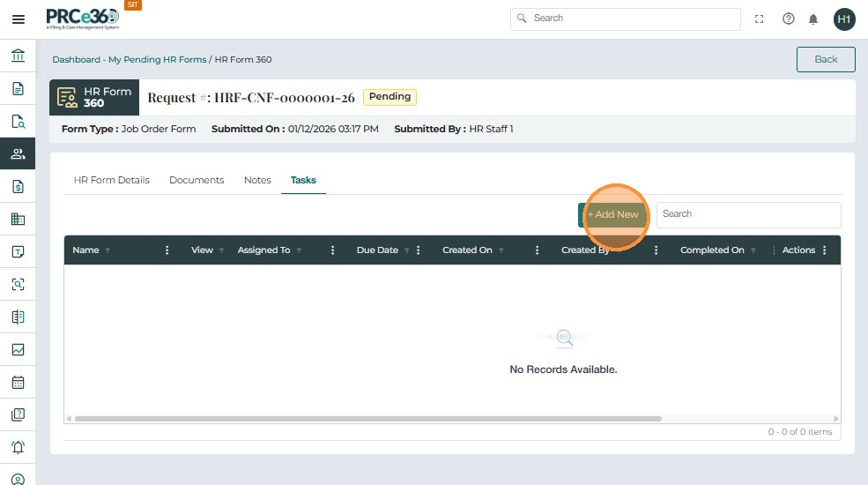This screenshot has width=868, height=485.
Task: Open the people HR sidebar icon
Action: pos(18,153)
